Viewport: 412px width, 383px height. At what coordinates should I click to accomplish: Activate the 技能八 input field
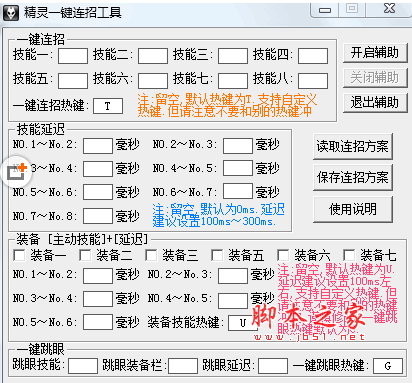[313, 81]
